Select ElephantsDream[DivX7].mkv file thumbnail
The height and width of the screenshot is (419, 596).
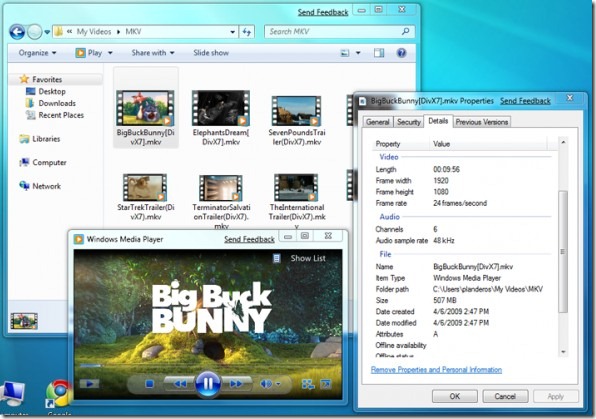pos(221,108)
